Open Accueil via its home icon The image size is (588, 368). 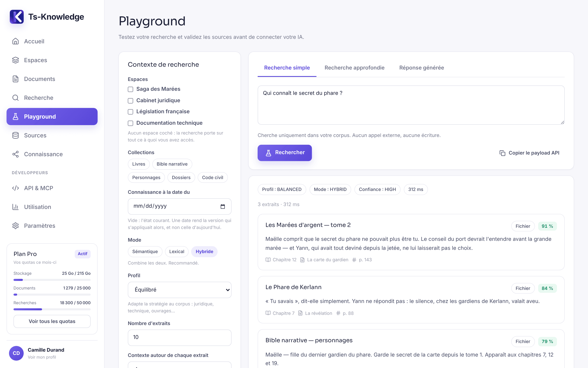[x=16, y=41]
